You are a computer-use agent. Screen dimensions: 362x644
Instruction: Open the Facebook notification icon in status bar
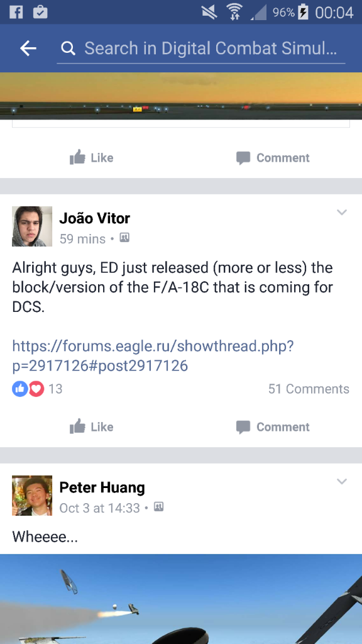tap(16, 12)
